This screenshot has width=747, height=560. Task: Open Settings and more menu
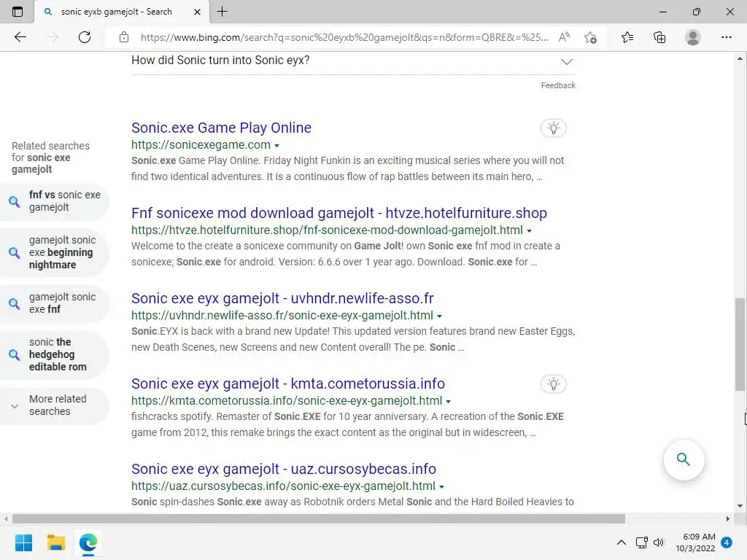point(727,37)
